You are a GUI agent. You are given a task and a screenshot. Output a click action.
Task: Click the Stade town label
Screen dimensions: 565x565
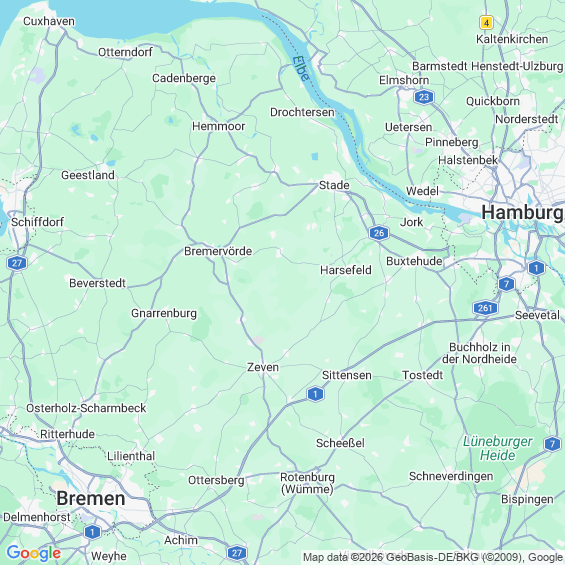(x=334, y=185)
